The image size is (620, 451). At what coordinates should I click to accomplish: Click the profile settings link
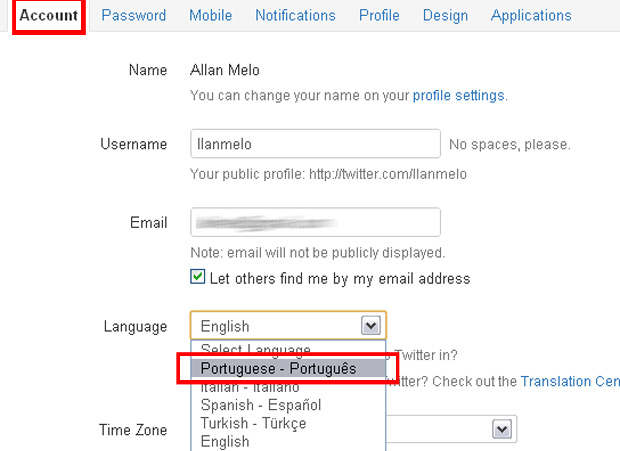point(458,96)
